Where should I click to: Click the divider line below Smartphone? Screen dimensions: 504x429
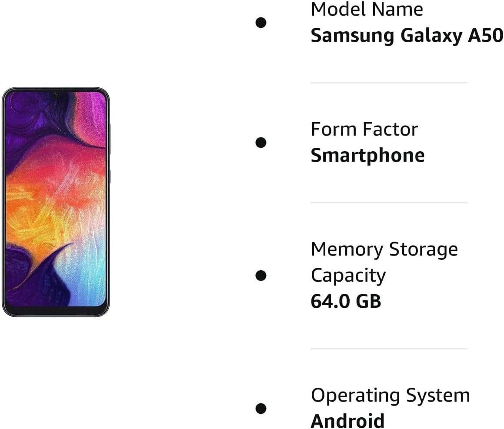pyautogui.click(x=389, y=203)
